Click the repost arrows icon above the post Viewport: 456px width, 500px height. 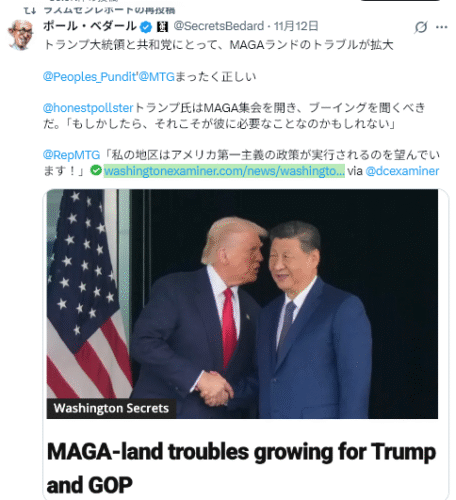(30, 11)
